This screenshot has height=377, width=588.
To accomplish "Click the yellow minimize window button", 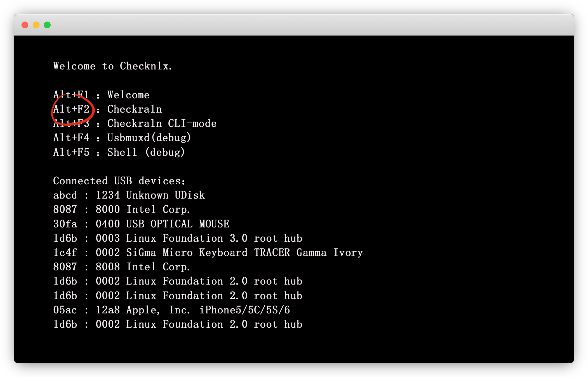I will click(36, 25).
